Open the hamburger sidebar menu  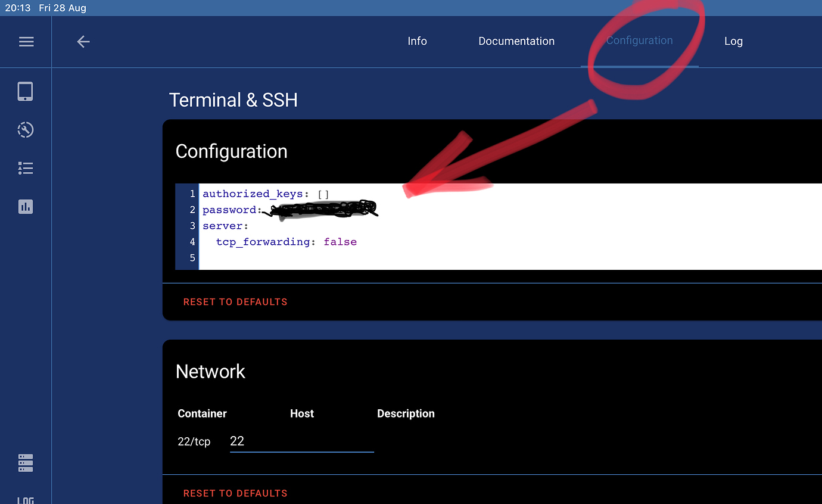point(26,42)
